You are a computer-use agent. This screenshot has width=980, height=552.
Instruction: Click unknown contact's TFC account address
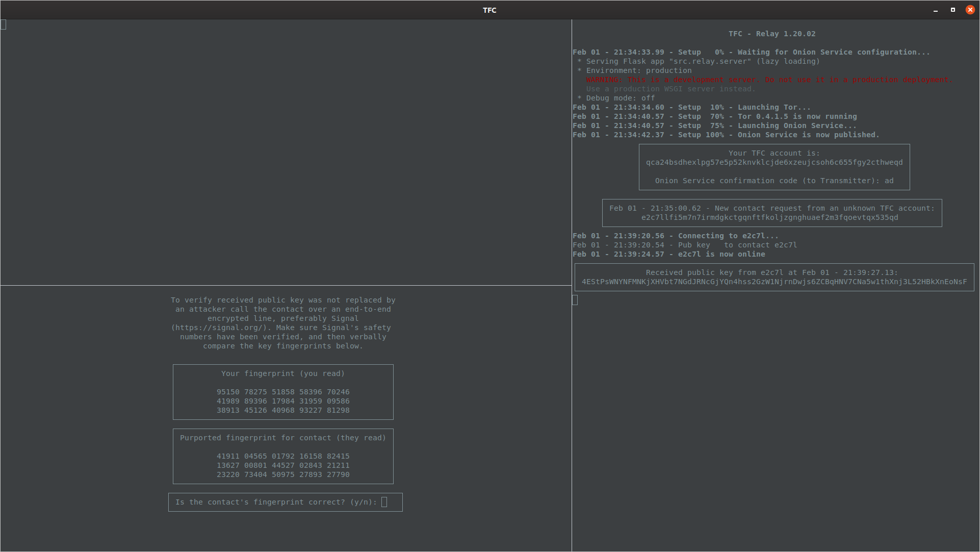pos(769,217)
